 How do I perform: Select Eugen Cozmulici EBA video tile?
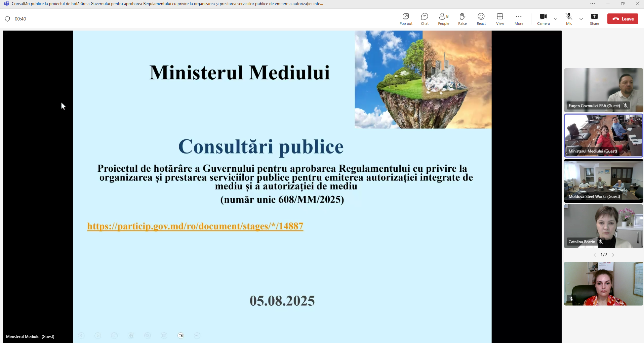click(603, 90)
